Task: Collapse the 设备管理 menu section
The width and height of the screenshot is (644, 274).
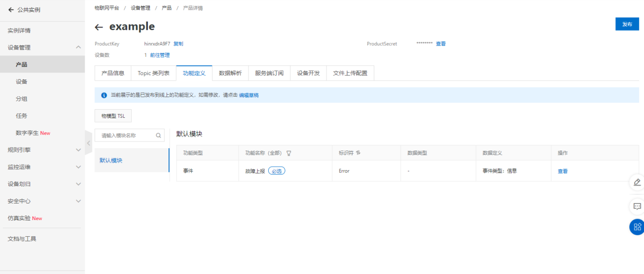Action: tap(78, 47)
